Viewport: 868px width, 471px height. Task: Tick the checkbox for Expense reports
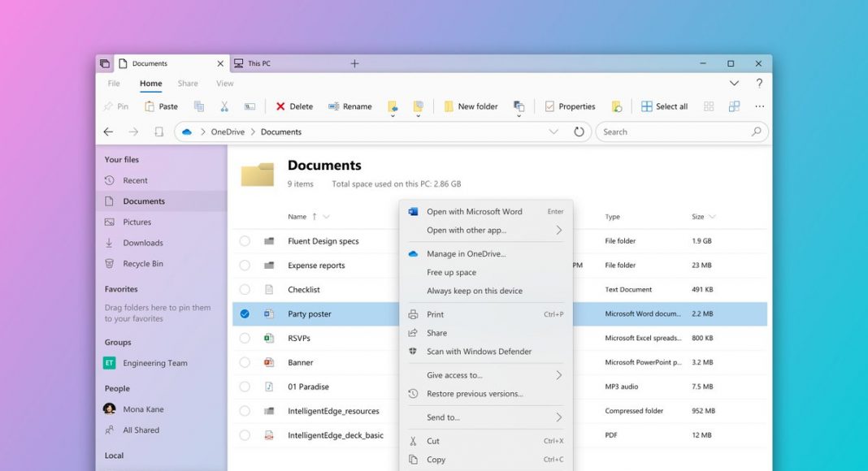(245, 266)
